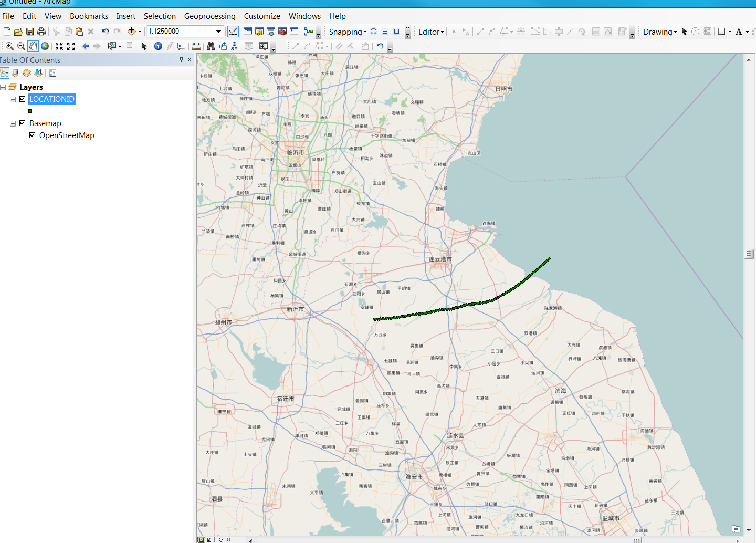The width and height of the screenshot is (756, 543).
Task: Click the Add Data button icon
Action: point(132,32)
